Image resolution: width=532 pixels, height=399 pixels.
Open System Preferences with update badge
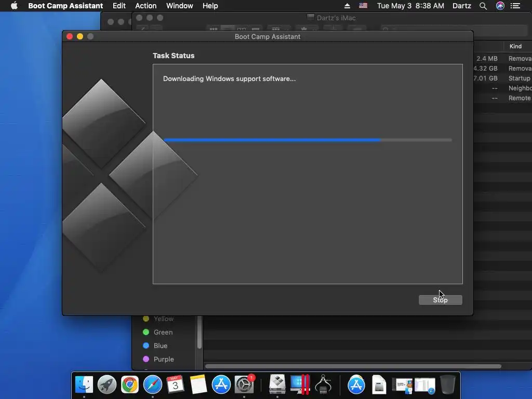coord(244,385)
